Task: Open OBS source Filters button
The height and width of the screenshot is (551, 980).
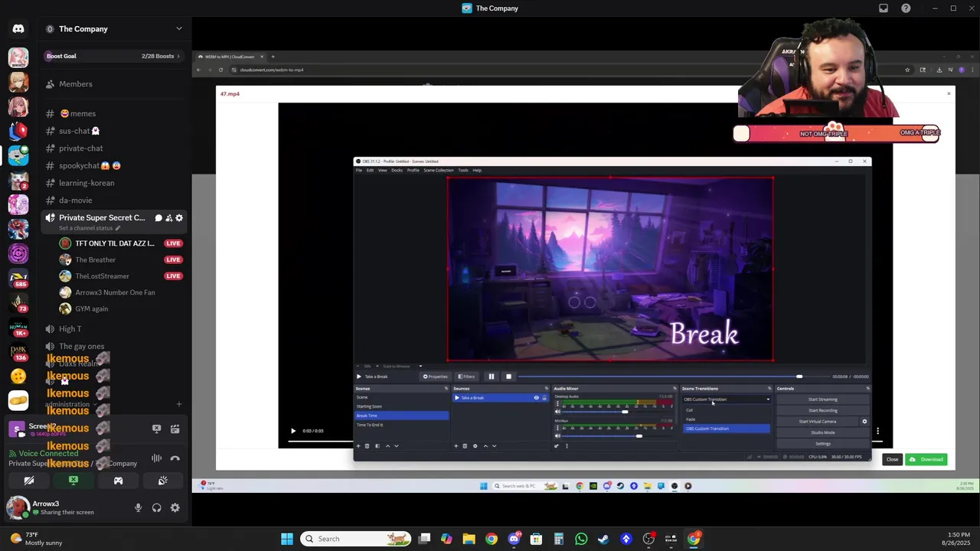Action: coord(466,377)
